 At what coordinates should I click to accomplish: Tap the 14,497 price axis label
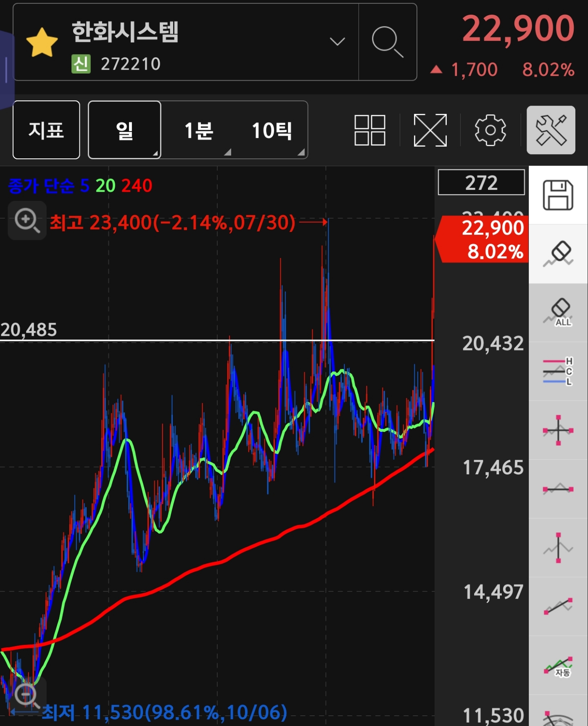tap(493, 592)
